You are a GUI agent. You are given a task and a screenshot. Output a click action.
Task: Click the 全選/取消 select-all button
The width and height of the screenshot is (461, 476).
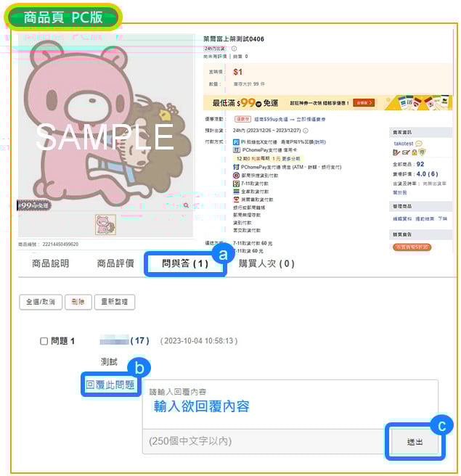[41, 302]
